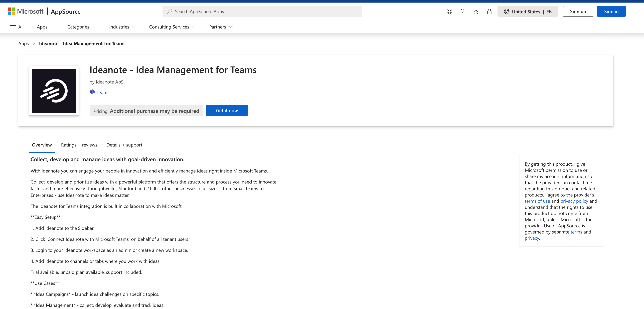The image size is (644, 309).
Task: Click the Ideanote app logo thumbnail
Action: click(x=54, y=90)
